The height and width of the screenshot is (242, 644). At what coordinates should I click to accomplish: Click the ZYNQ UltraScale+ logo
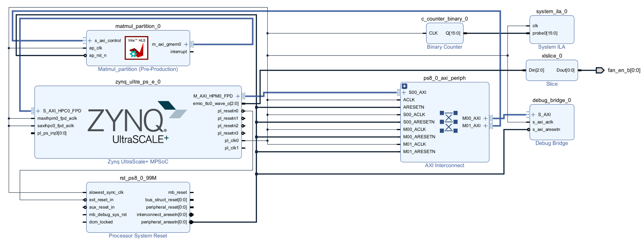coord(137,122)
